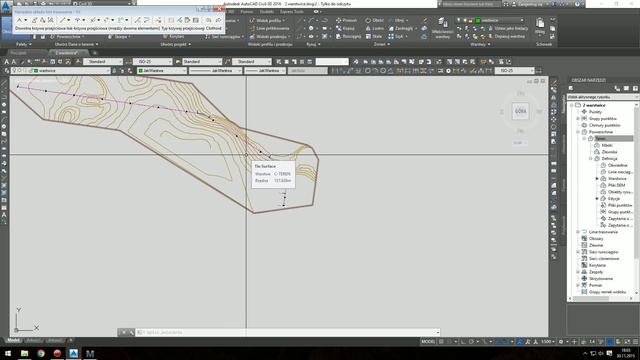Image resolution: width=640 pixels, height=360 pixels.
Task: Open the warstwice layer dropdown in ribbon
Action: 522,20
